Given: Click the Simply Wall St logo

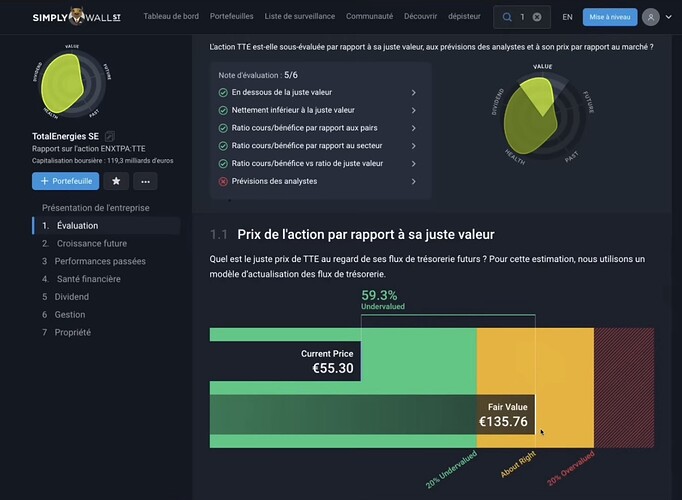Looking at the screenshot, I should pos(77,17).
